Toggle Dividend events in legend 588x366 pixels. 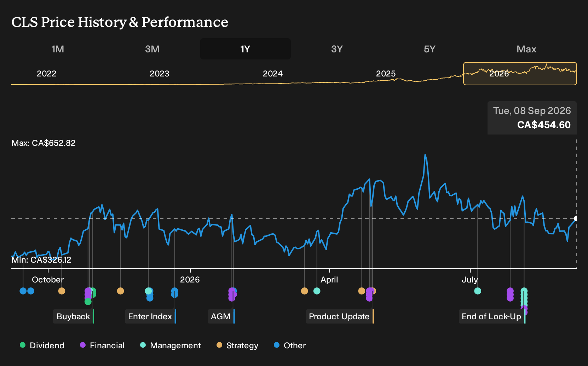pyautogui.click(x=42, y=345)
